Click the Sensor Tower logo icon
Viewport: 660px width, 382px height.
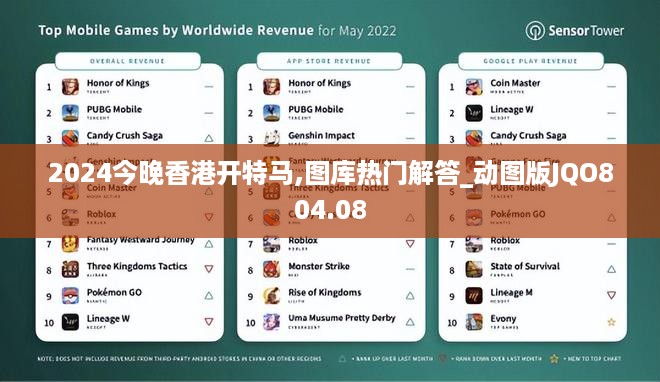coord(535,31)
